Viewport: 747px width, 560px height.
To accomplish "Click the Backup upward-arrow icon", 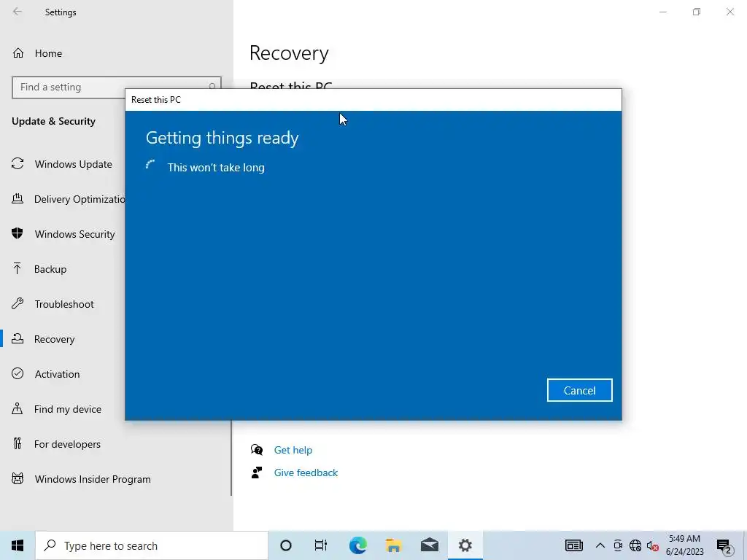I will (x=18, y=268).
